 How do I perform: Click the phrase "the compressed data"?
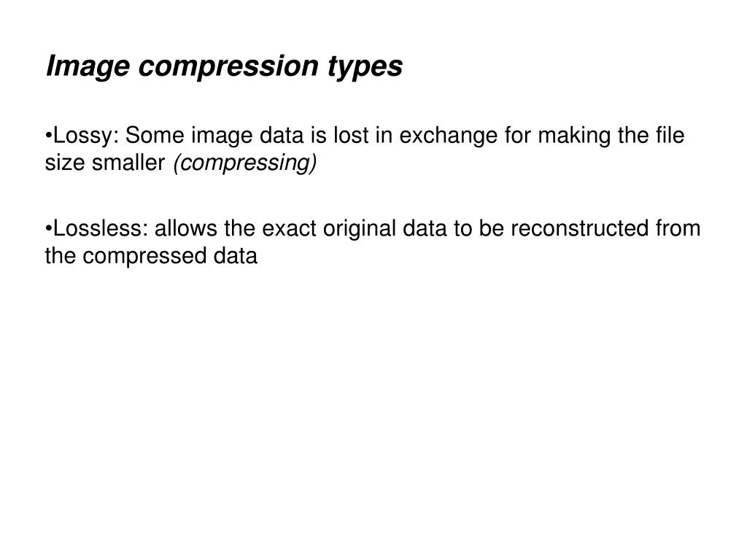151,256
